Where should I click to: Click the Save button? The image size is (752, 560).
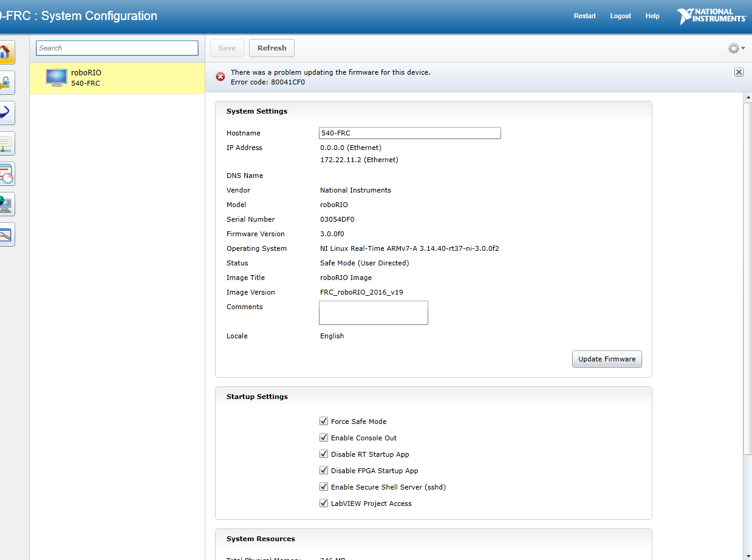tap(227, 48)
